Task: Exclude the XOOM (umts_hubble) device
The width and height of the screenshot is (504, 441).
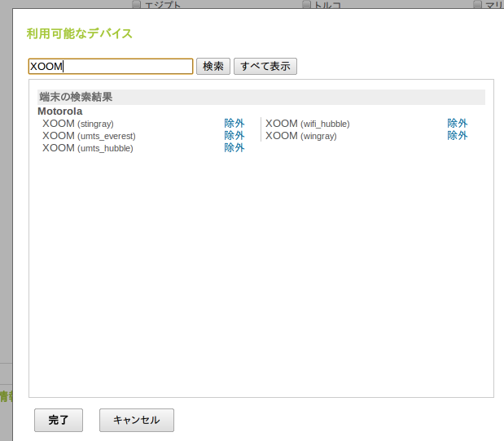Action: (x=234, y=148)
